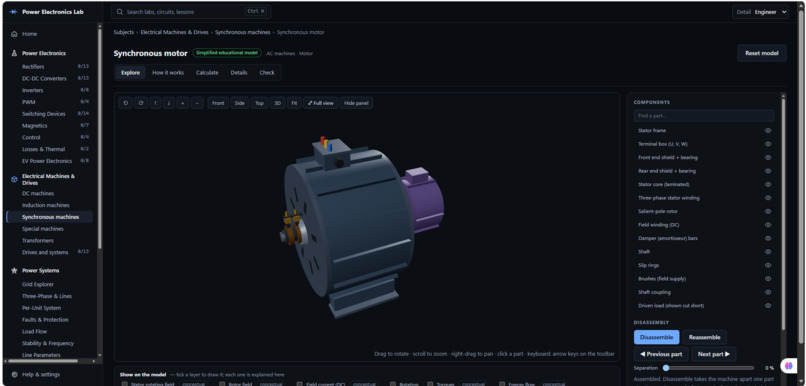The height and width of the screenshot is (386, 806).
Task: Hide the Salient-pole rotor using eye icon
Action: pos(768,211)
